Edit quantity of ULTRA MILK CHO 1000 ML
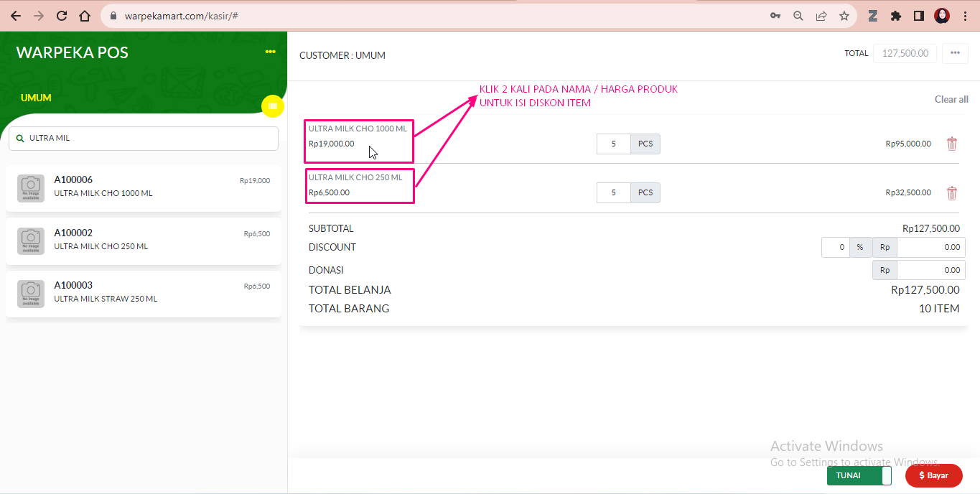This screenshot has width=980, height=494. pos(614,144)
